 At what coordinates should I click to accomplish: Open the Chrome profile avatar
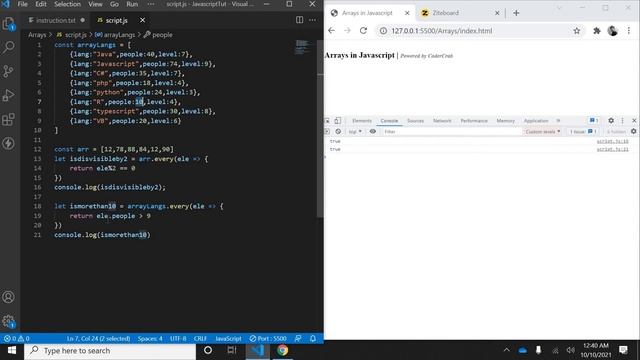[x=612, y=31]
